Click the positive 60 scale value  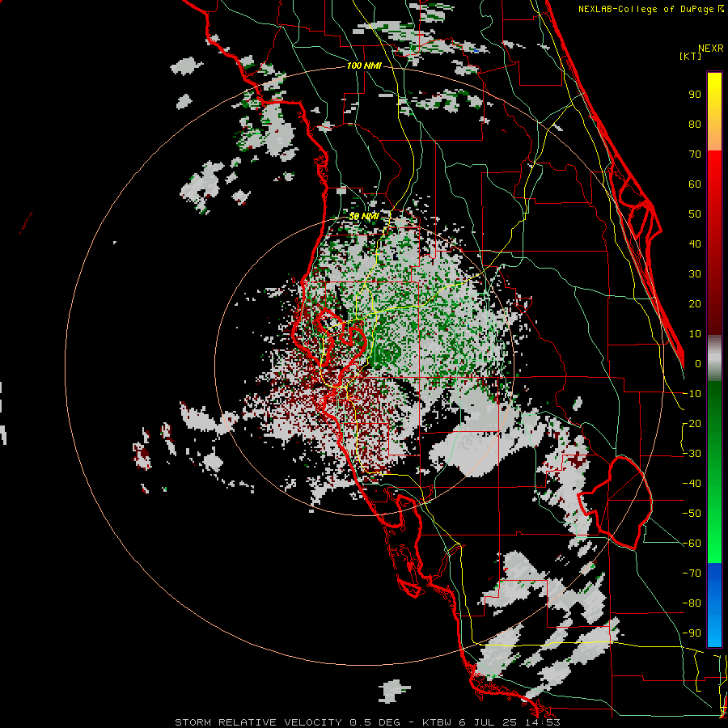click(x=695, y=184)
